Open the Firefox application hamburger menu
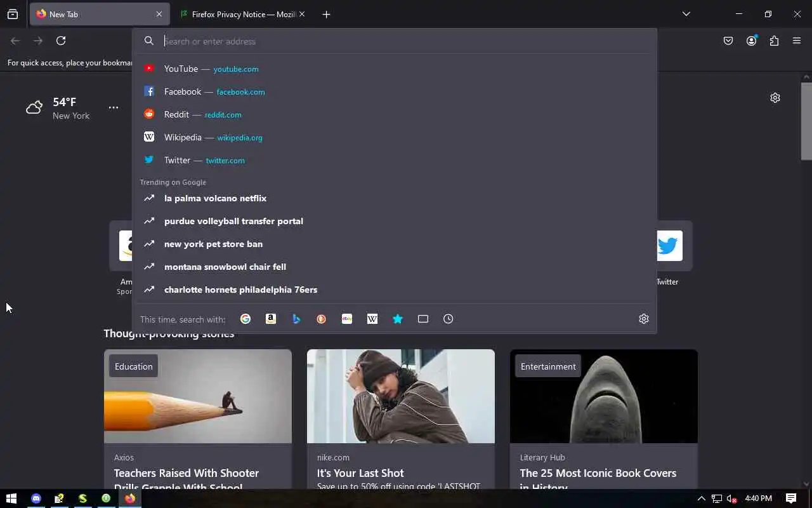Viewport: 812px width, 508px height. [x=797, y=41]
